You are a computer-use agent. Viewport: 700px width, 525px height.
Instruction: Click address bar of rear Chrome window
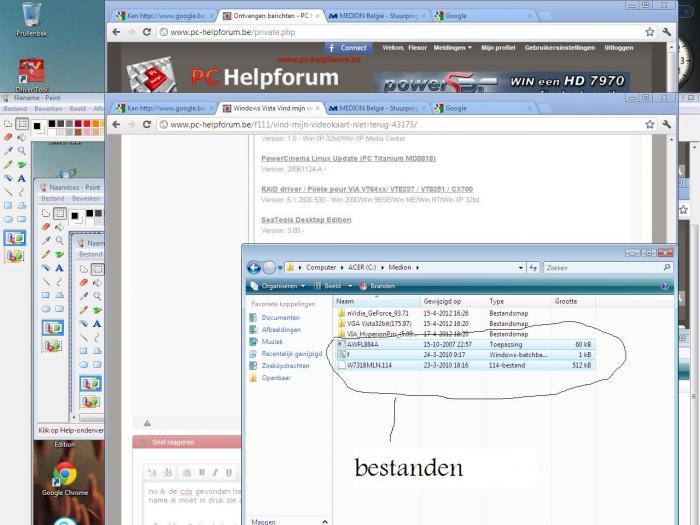click(400, 32)
